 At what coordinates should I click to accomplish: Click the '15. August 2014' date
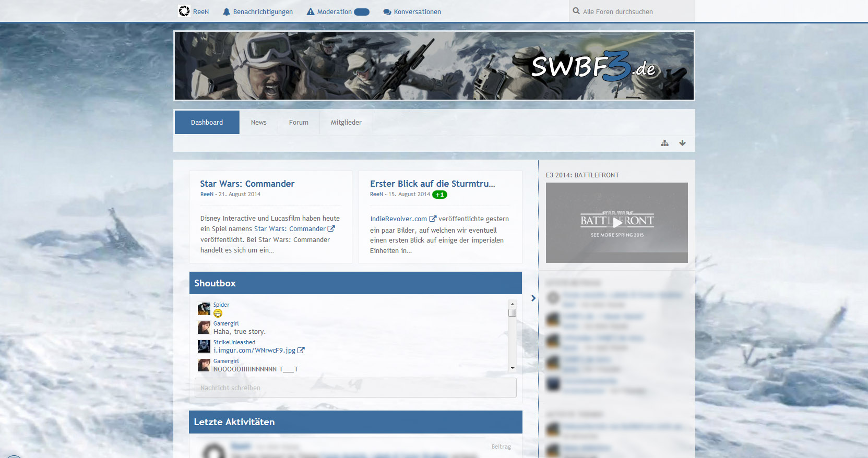[x=409, y=194]
